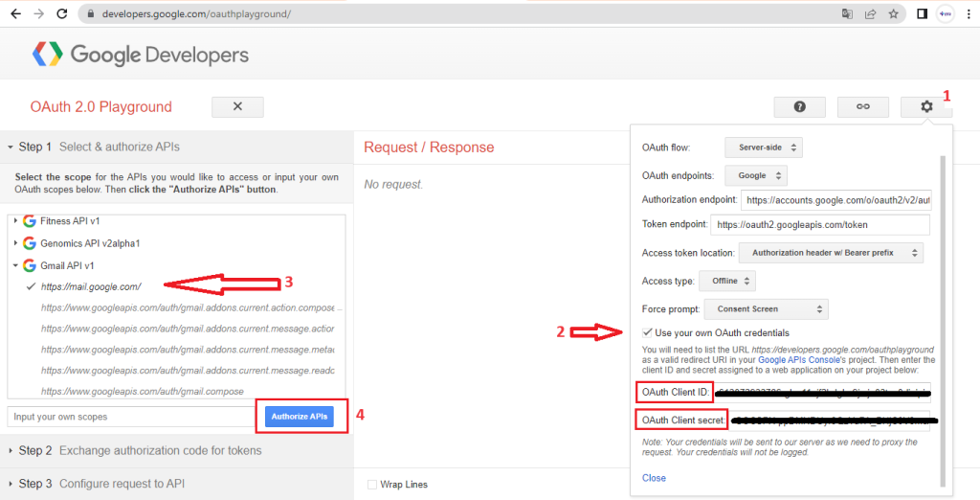Open the Access type Offline dropdown
Viewport: 980px width, 500px height.
[727, 281]
